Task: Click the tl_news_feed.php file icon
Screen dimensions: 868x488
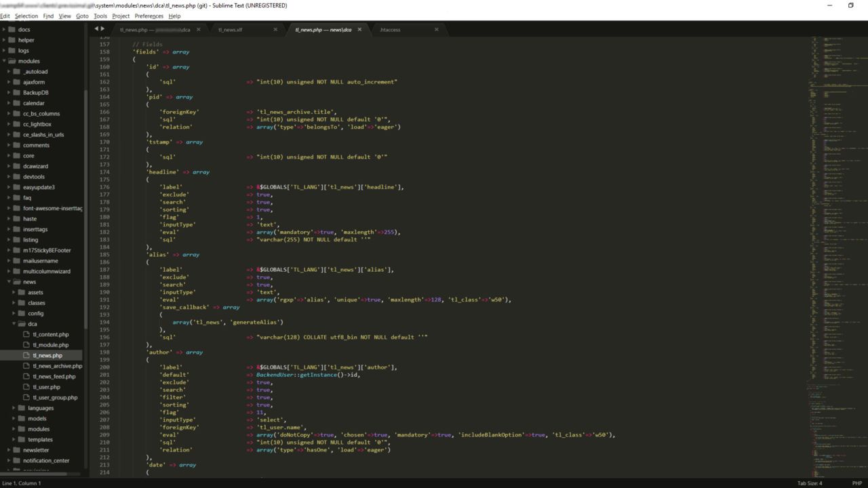Action: [26, 376]
